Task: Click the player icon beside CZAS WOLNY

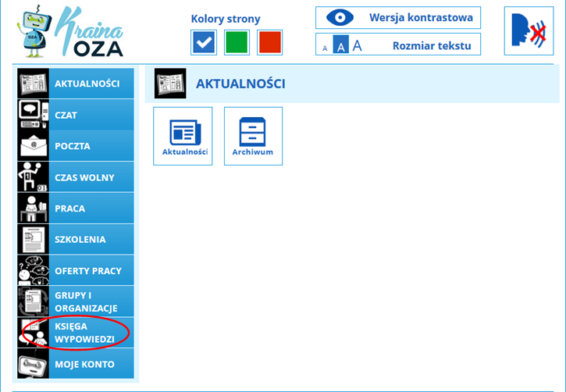Action: [x=34, y=177]
